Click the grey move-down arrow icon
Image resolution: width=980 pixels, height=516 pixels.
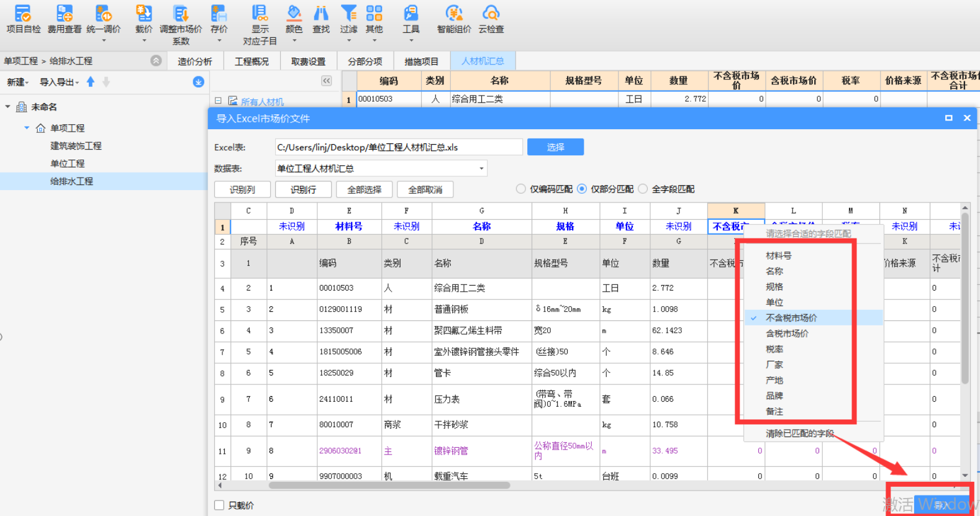106,81
